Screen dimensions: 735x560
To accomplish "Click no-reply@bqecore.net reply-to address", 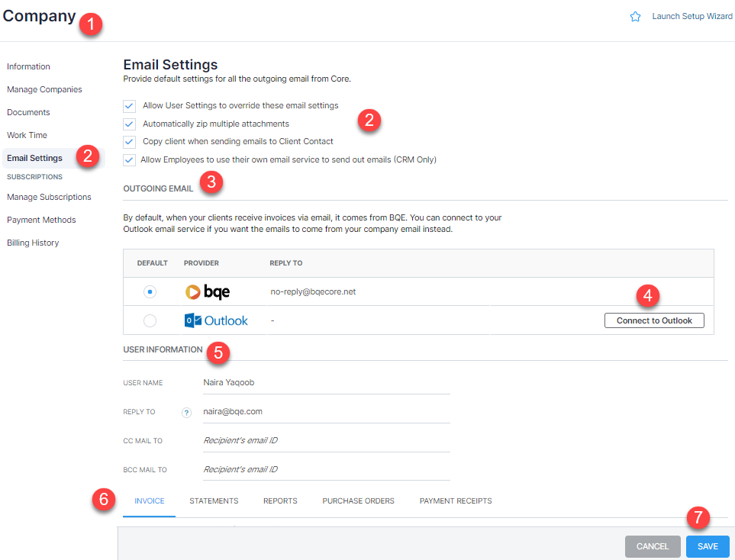I will click(313, 291).
